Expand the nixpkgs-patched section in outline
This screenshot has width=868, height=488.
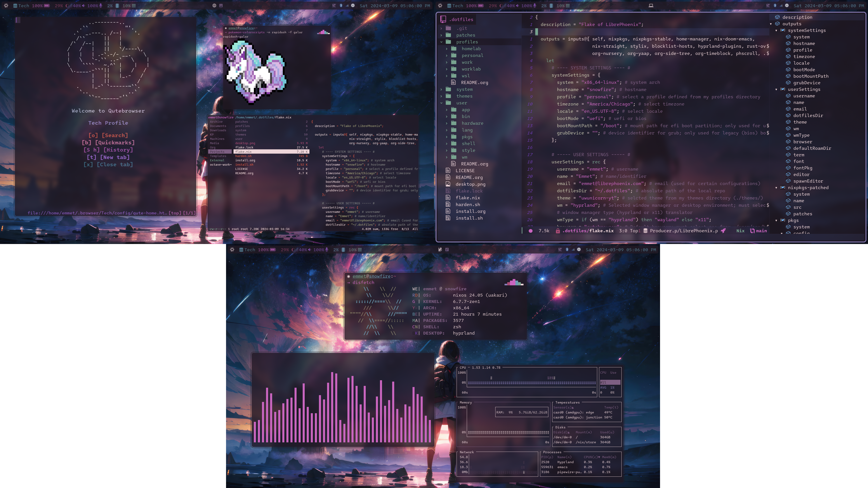point(776,188)
